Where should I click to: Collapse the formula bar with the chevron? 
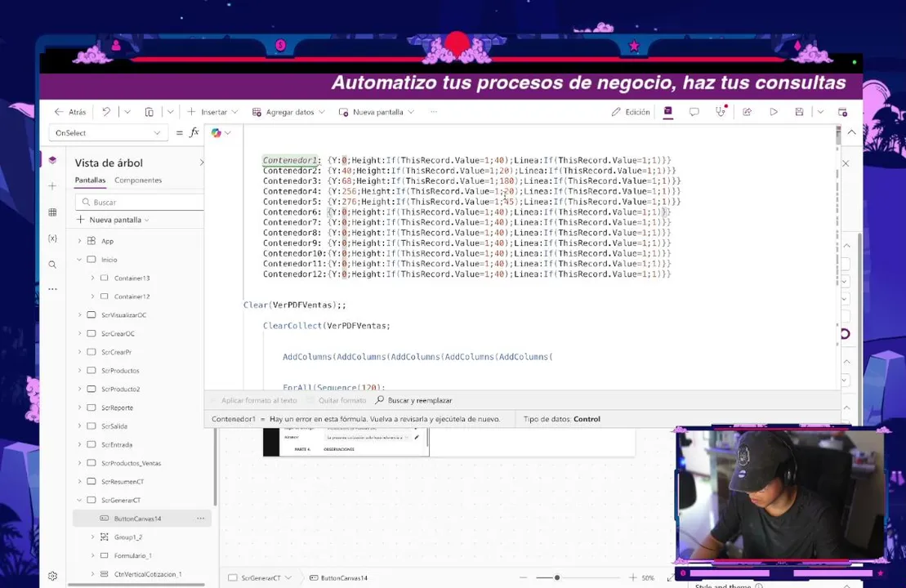pos(852,132)
